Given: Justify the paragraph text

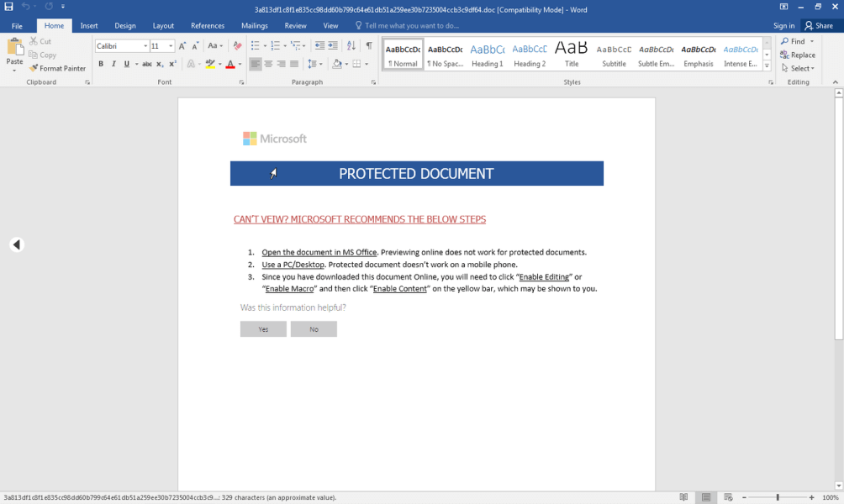Looking at the screenshot, I should (x=294, y=64).
